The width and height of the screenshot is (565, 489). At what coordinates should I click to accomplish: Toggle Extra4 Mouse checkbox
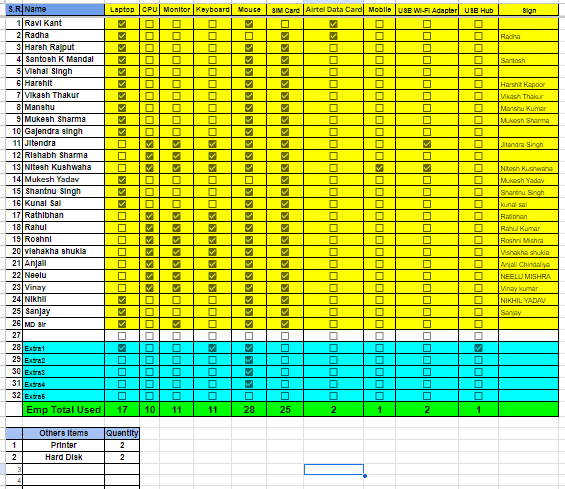pyautogui.click(x=249, y=384)
